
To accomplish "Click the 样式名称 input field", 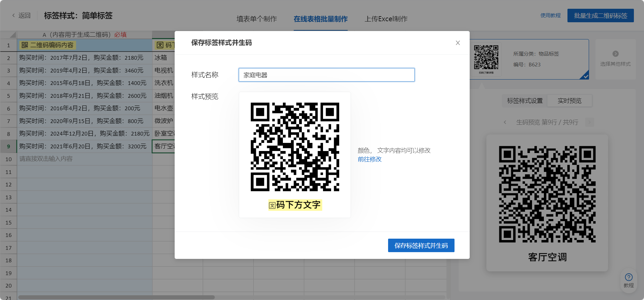I will tap(326, 75).
